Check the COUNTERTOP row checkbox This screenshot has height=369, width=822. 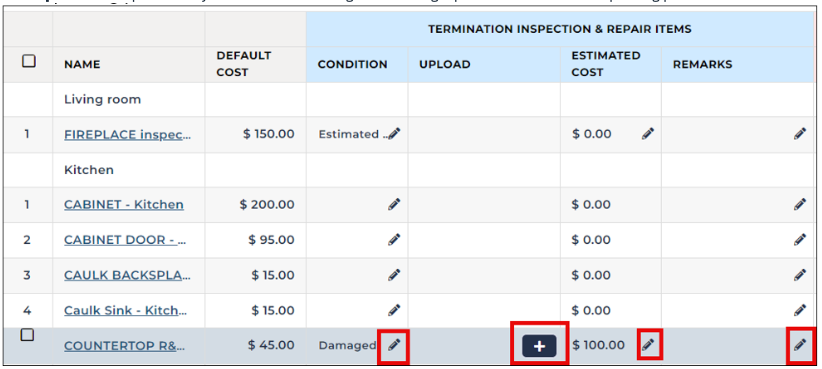click(x=27, y=335)
